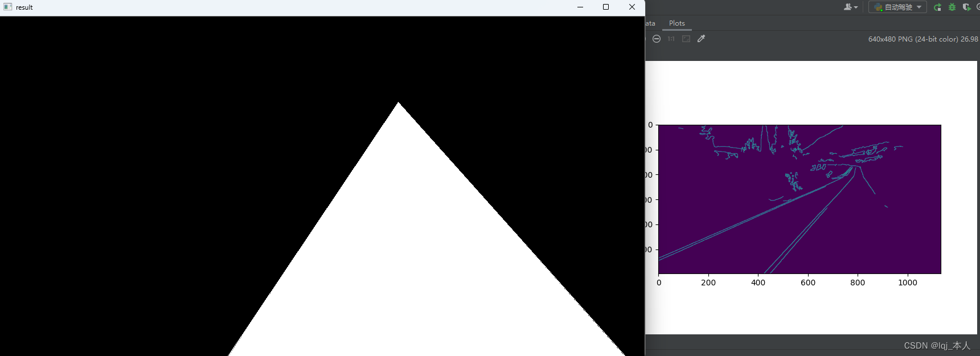980x356 pixels.
Task: Maximize the result window
Action: (606, 7)
